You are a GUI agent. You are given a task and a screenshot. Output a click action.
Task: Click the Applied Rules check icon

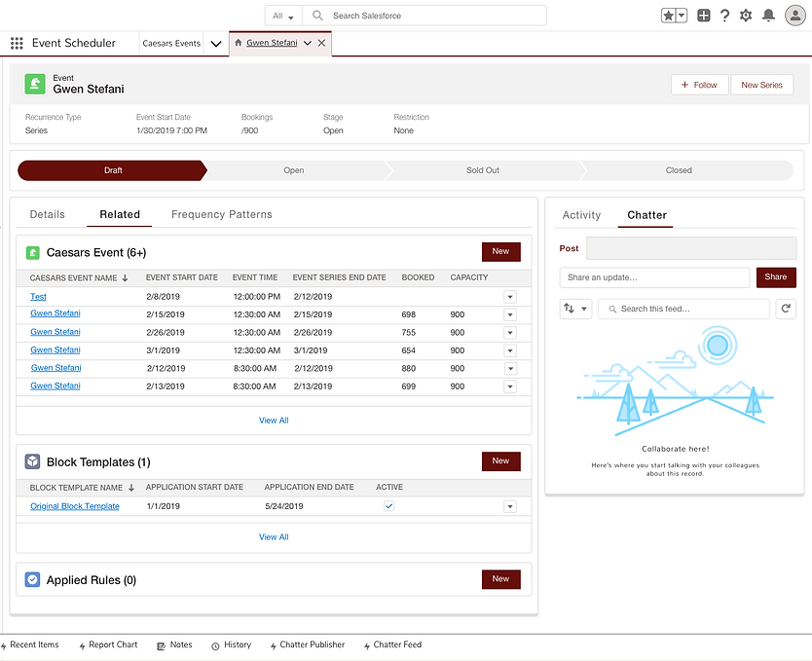click(33, 579)
